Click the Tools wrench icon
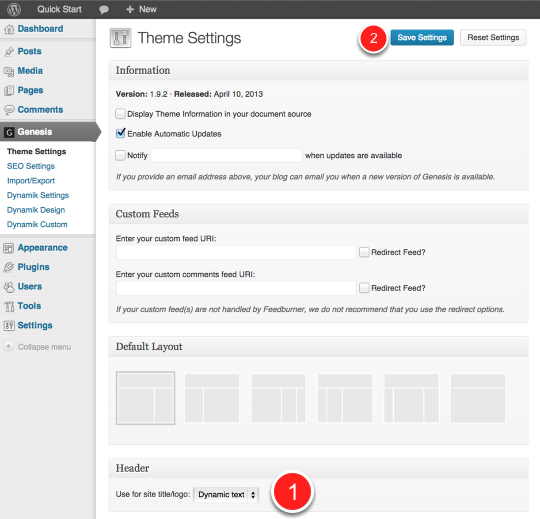Image resolution: width=540 pixels, height=519 pixels. [9, 306]
